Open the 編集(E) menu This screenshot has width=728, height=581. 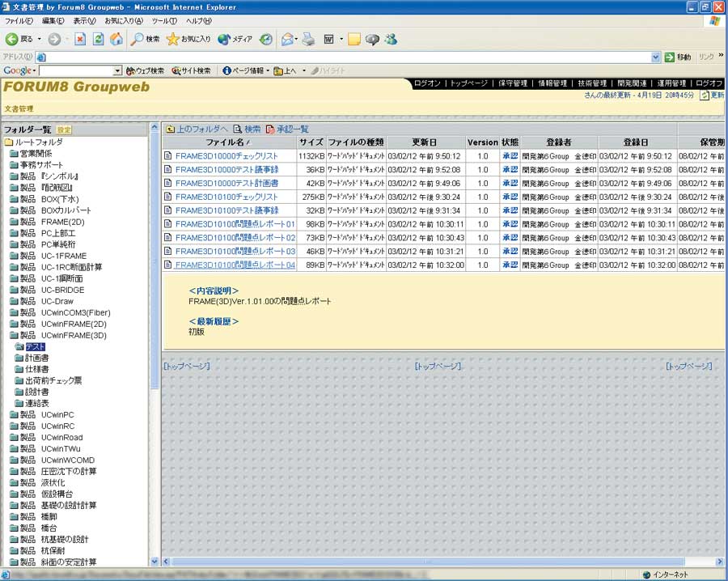pos(53,21)
